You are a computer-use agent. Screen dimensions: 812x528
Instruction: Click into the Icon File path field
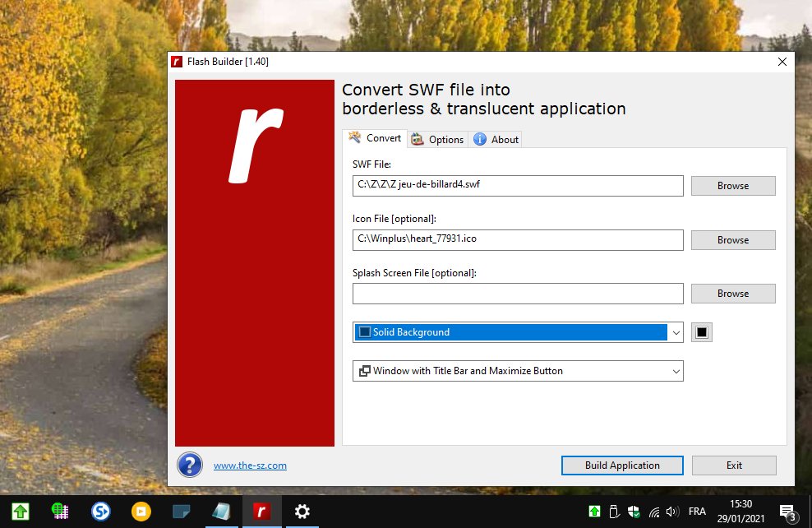coord(518,240)
